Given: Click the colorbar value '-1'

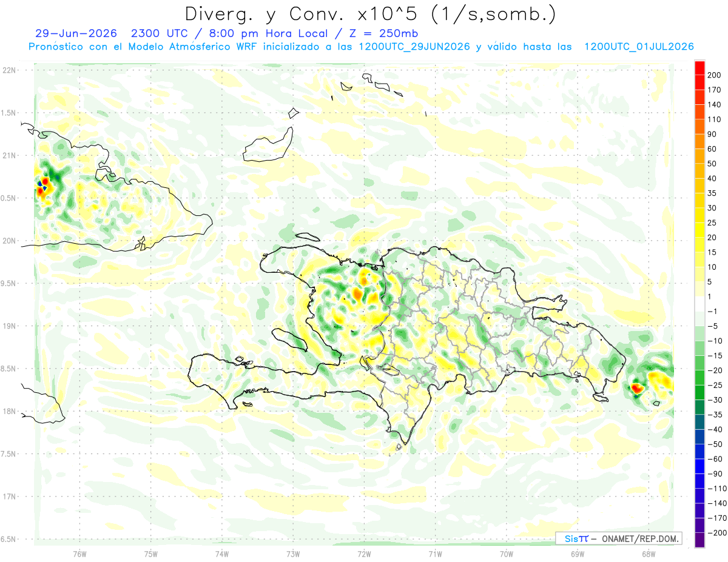Looking at the screenshot, I should (713, 312).
